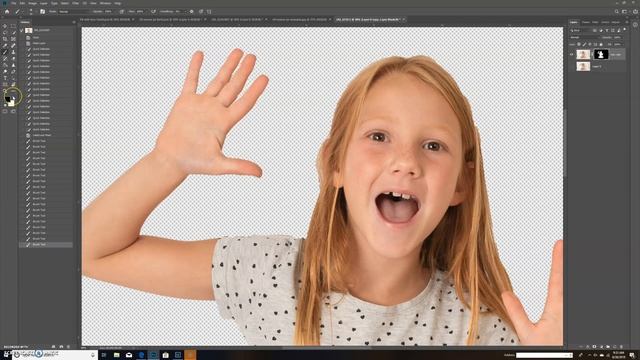Screen dimensions: 640x360
Task: Click the background color swatch
Action: click(12, 104)
